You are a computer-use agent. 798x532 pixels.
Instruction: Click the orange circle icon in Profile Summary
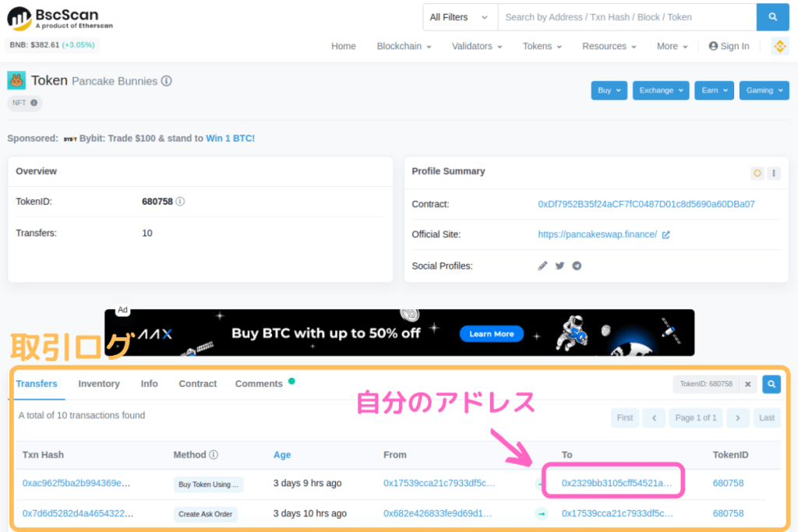[757, 173]
